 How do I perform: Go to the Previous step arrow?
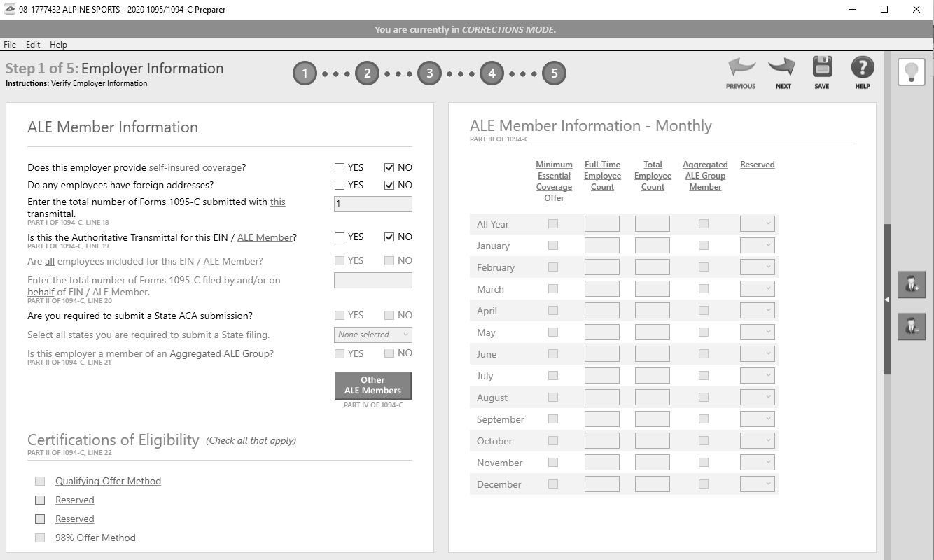click(x=741, y=68)
